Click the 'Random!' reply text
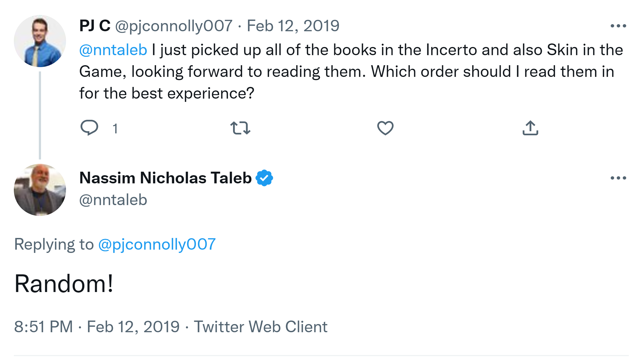641x364 pixels. coord(64,284)
